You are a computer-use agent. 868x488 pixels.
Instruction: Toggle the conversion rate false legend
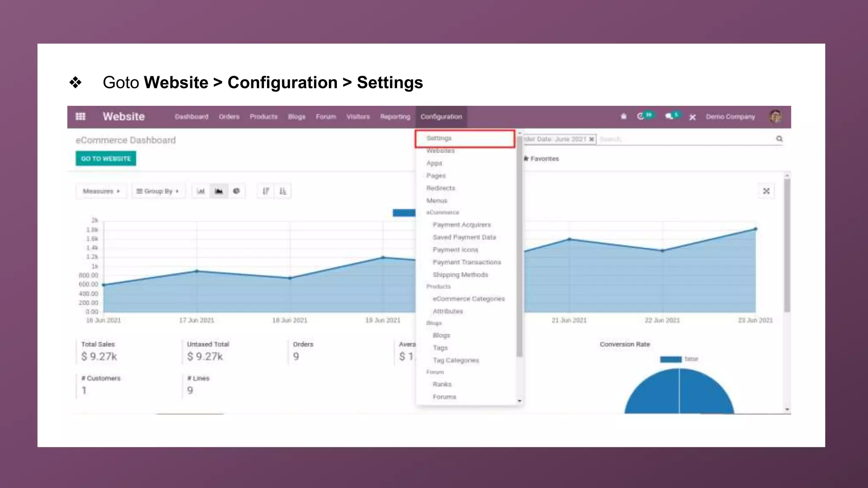click(x=679, y=359)
